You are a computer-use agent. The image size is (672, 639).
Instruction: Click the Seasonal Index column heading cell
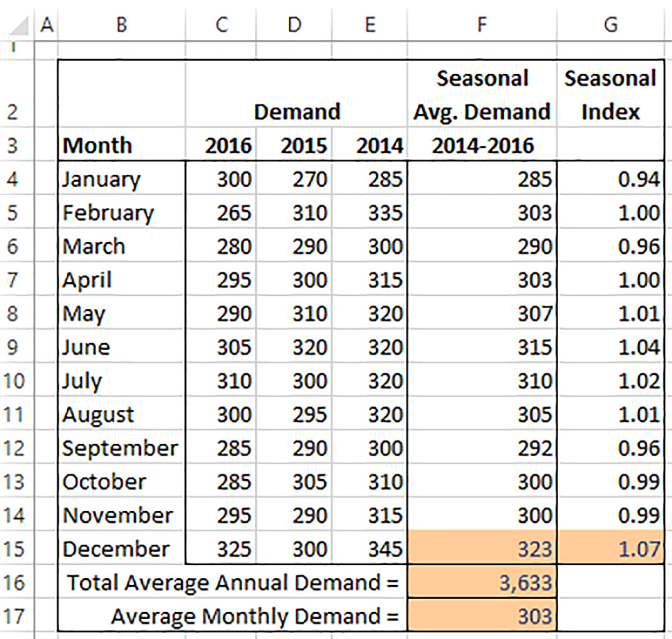click(x=610, y=96)
